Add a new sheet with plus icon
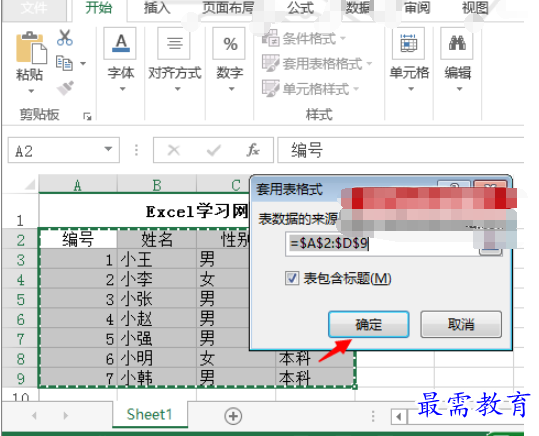 233,416
